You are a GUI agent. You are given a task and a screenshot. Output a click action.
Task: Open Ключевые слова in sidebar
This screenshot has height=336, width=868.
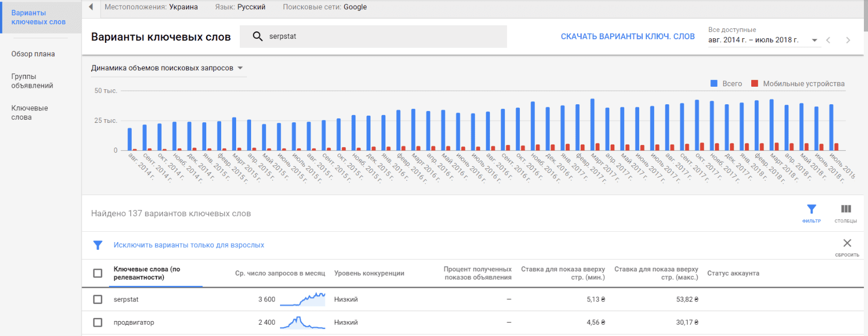pyautogui.click(x=29, y=113)
